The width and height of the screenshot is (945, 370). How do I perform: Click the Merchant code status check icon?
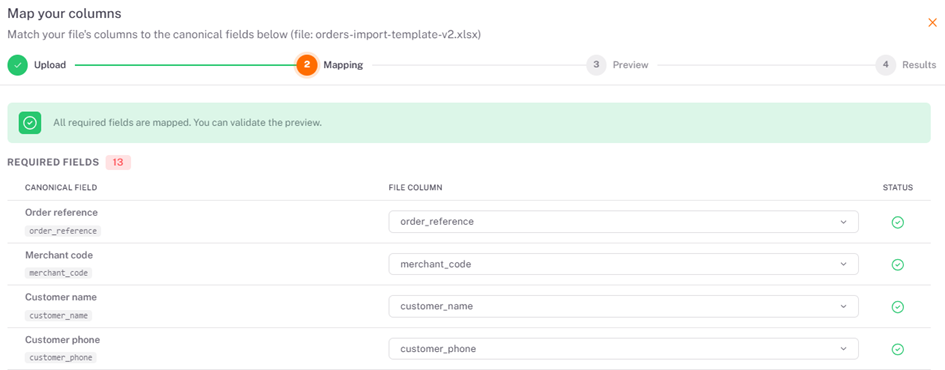(x=897, y=265)
